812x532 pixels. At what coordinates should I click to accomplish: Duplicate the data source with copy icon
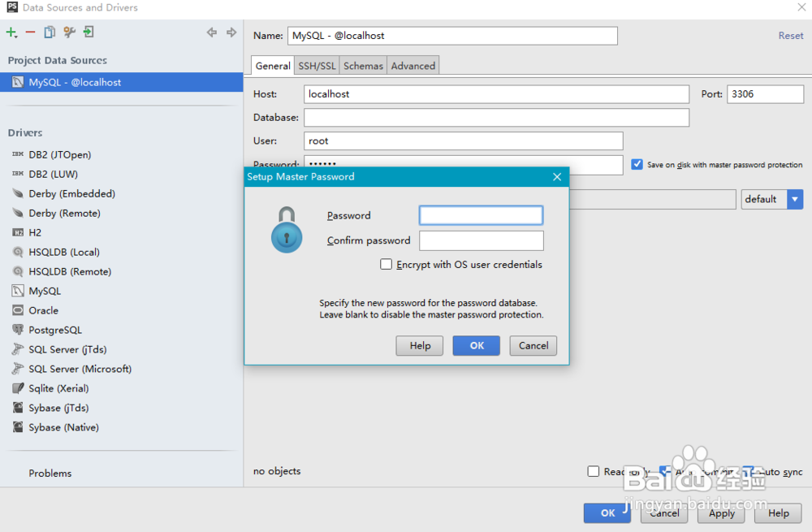(50, 32)
